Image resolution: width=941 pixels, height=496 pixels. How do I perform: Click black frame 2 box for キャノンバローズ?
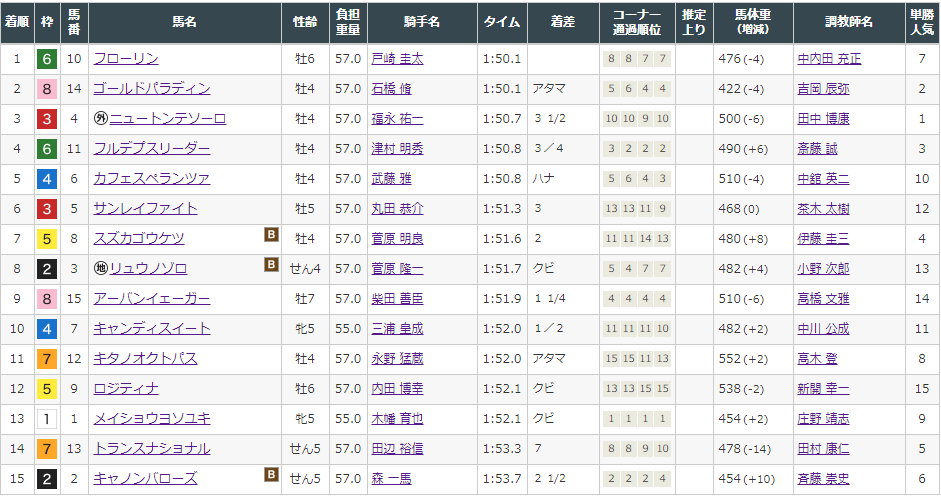click(47, 479)
